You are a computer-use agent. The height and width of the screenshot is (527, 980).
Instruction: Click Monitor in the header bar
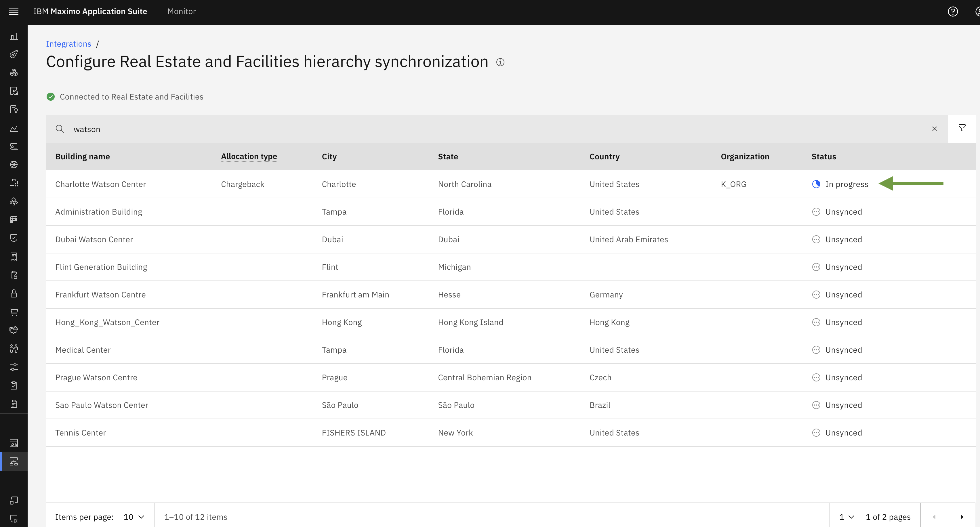182,12
